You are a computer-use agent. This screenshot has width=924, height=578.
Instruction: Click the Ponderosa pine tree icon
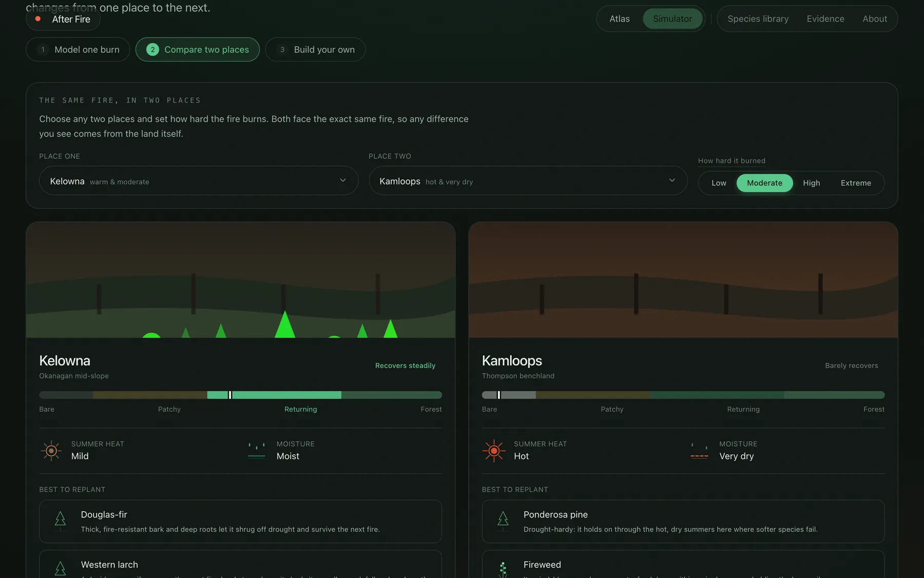coord(503,521)
